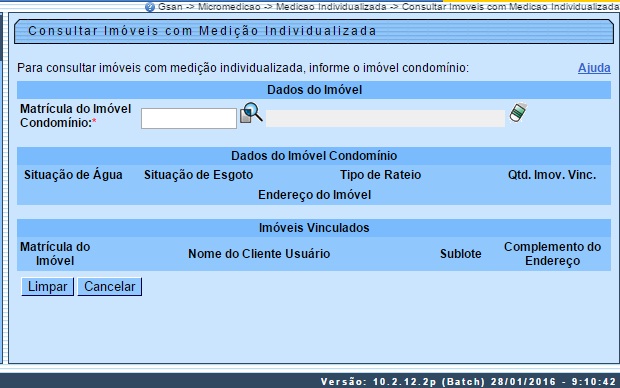Click the gray Imóvel description field

[x=386, y=118]
